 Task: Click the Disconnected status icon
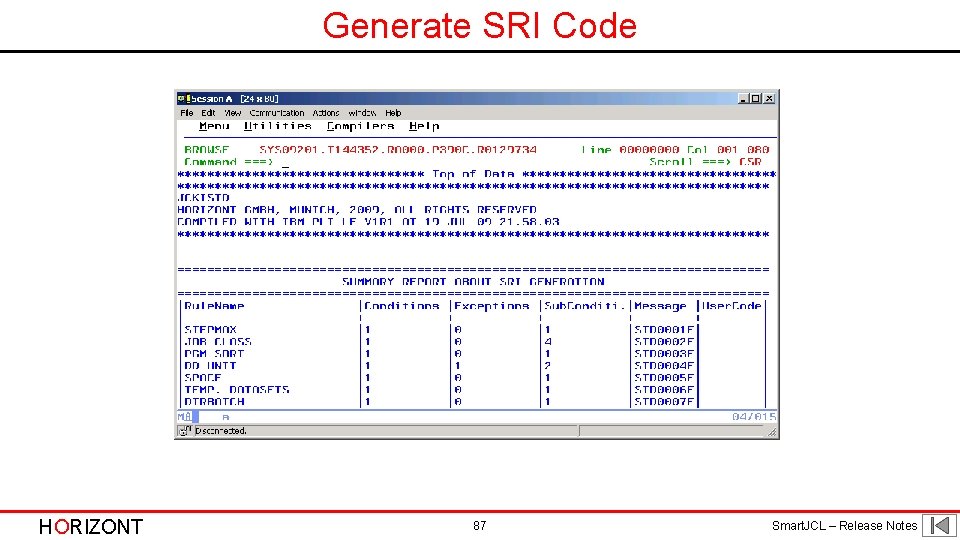pos(184,431)
